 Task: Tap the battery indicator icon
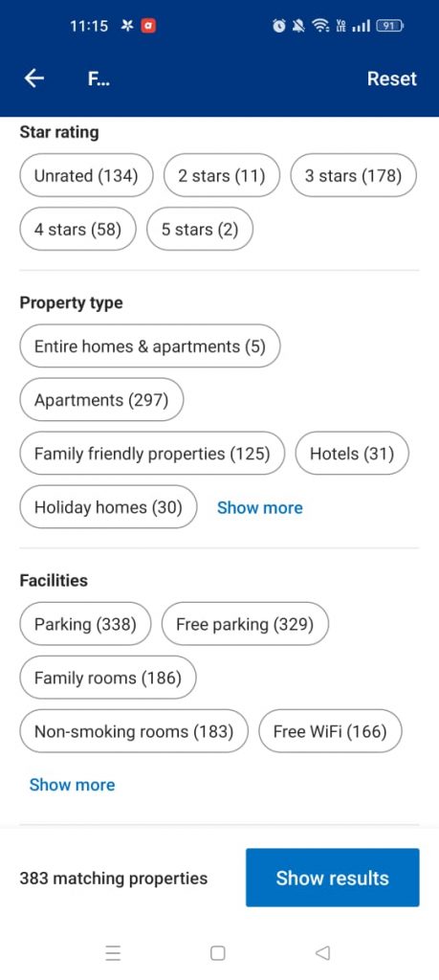tap(389, 26)
